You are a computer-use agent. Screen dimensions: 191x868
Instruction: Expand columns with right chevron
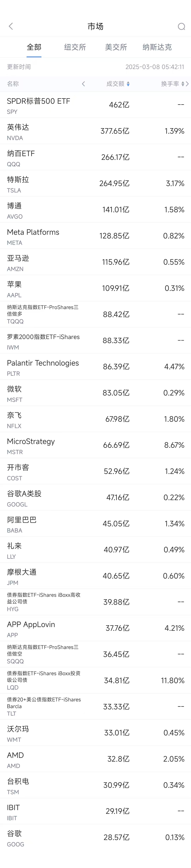pyautogui.click(x=187, y=84)
